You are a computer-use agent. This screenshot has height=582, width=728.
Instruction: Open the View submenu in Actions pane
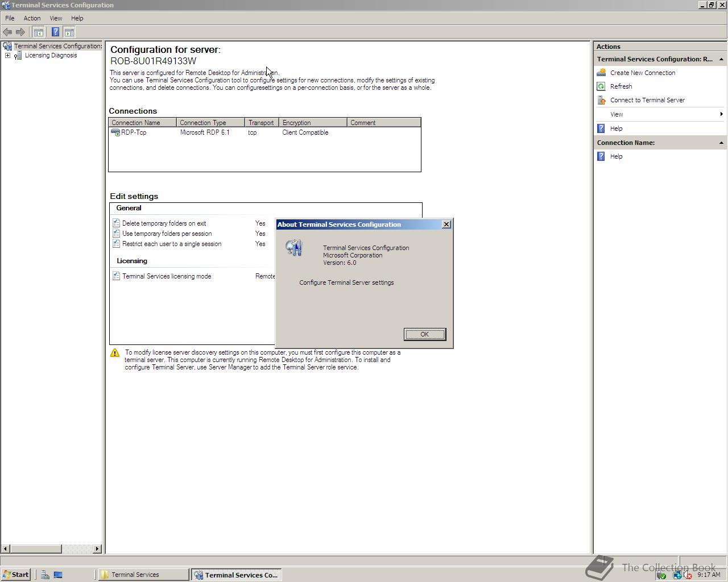660,114
